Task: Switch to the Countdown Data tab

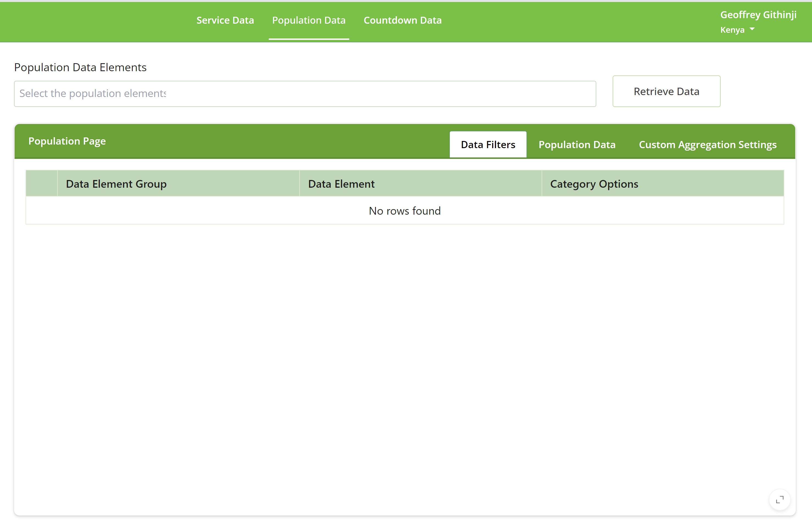Action: coord(403,20)
